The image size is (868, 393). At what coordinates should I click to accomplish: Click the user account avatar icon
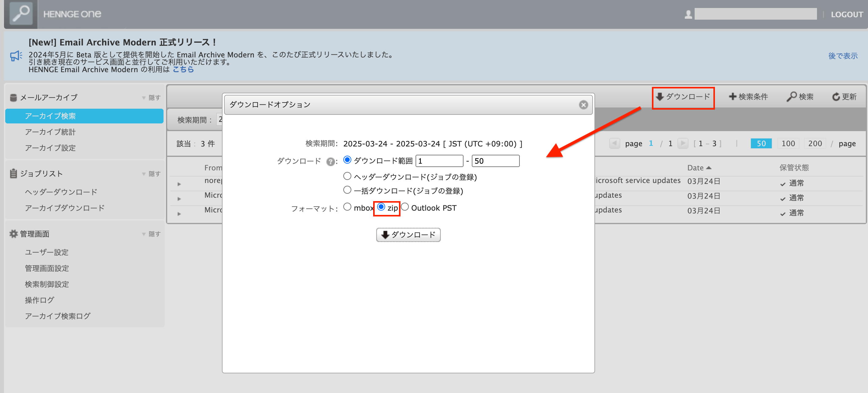[x=688, y=14]
